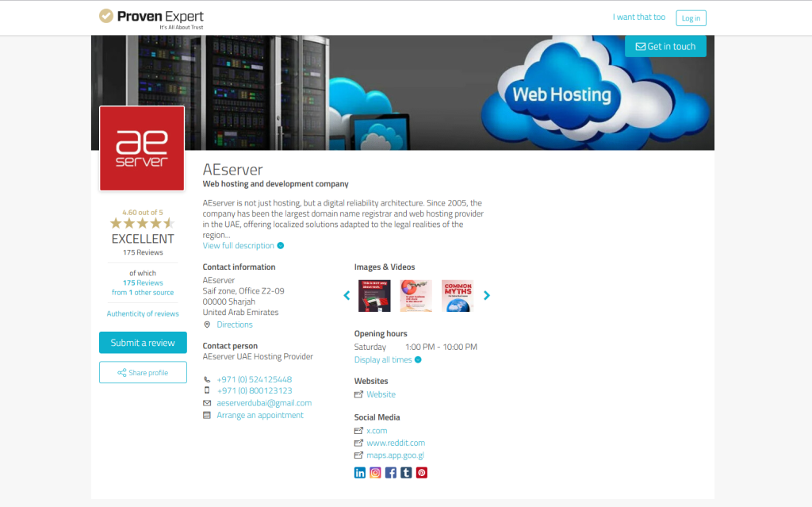Open the Tumblr social icon
The image size is (812, 507).
(406, 473)
